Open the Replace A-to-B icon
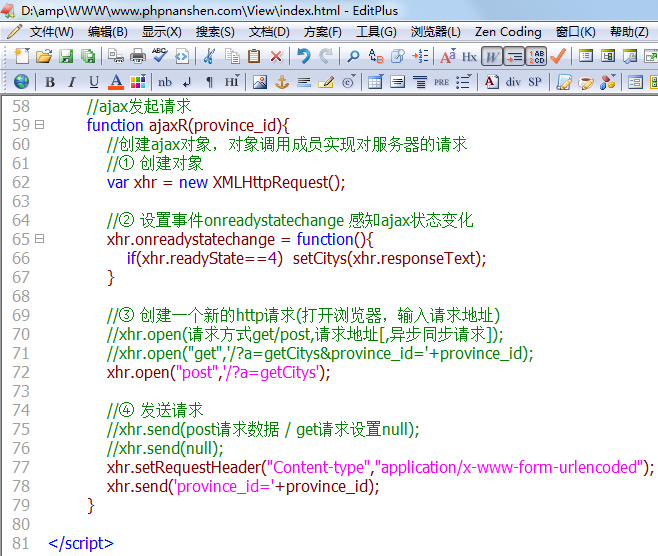Screen dimensions: 658x556 click(376, 56)
